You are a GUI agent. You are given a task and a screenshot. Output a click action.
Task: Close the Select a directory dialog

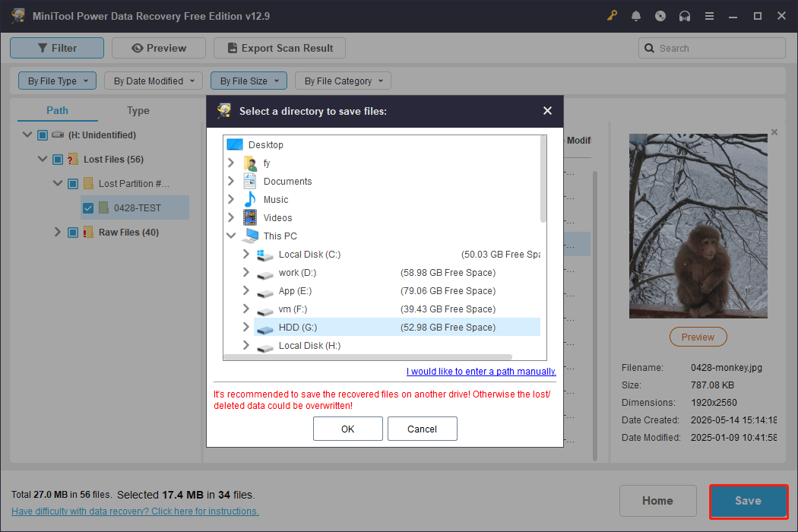548,110
